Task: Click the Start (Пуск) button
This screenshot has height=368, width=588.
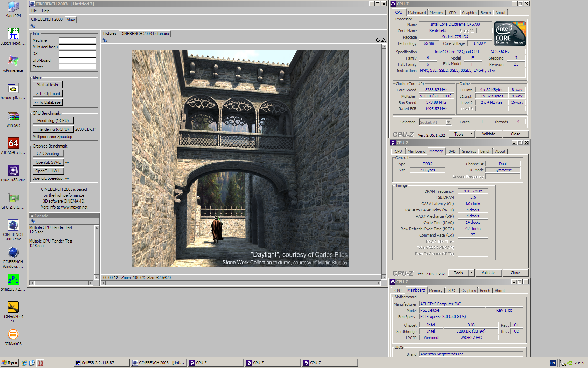Action: click(9, 363)
